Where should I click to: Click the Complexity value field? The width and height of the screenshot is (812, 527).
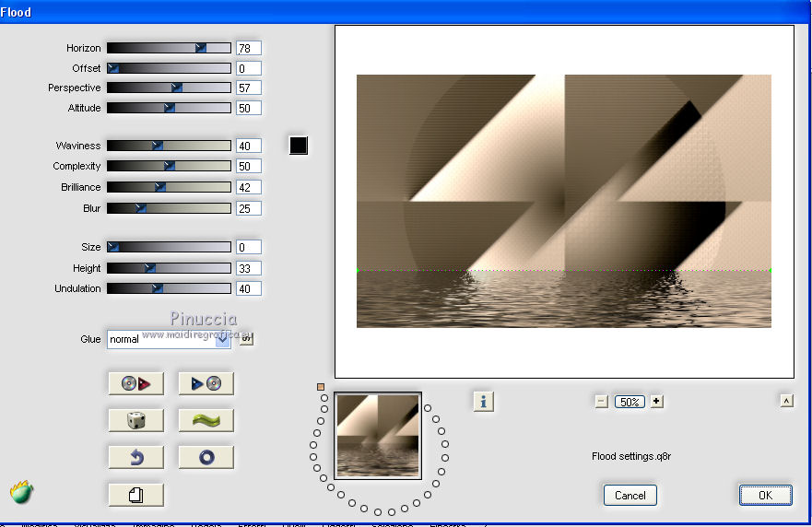[249, 166]
